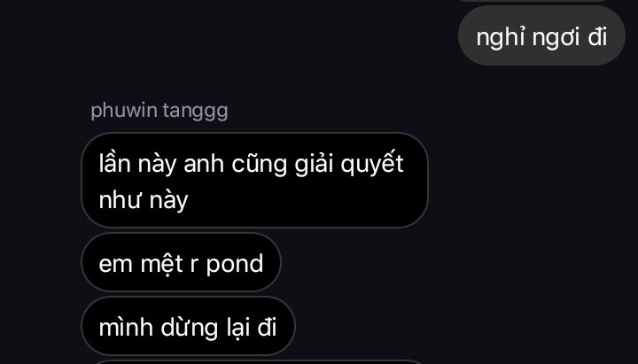Open sender name 'phuwin tanggg'
The height and width of the screenshot is (364, 638).
(x=159, y=111)
